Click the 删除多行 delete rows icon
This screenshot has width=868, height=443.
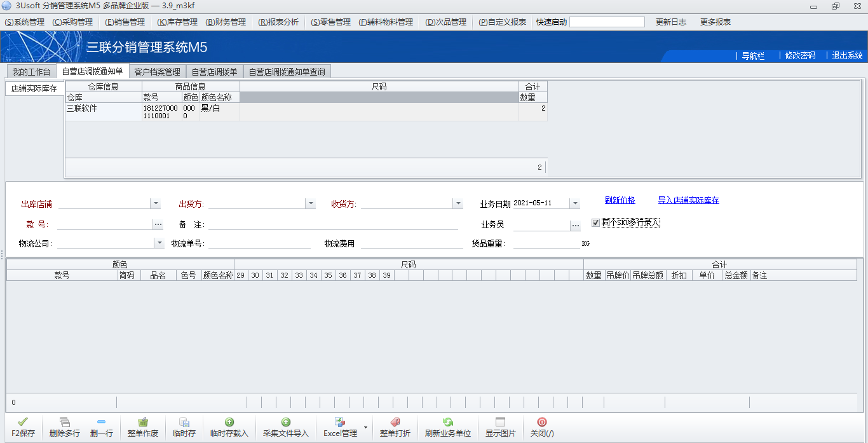[x=64, y=422]
